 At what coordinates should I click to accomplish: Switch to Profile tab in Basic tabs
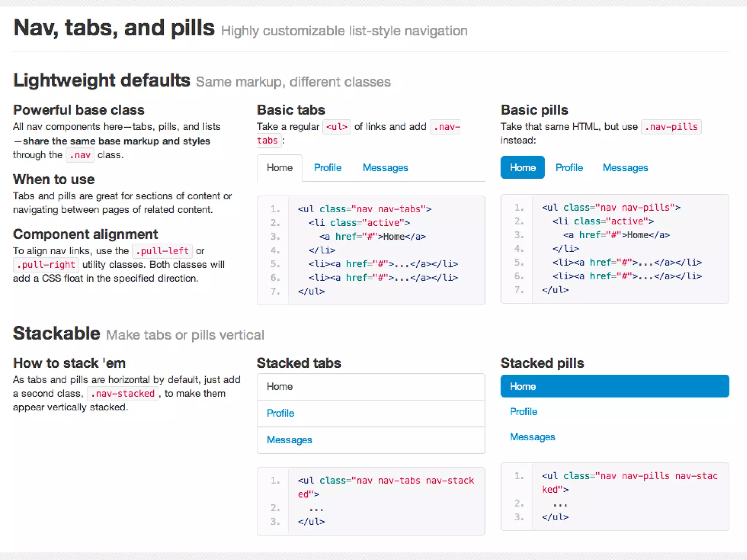328,168
